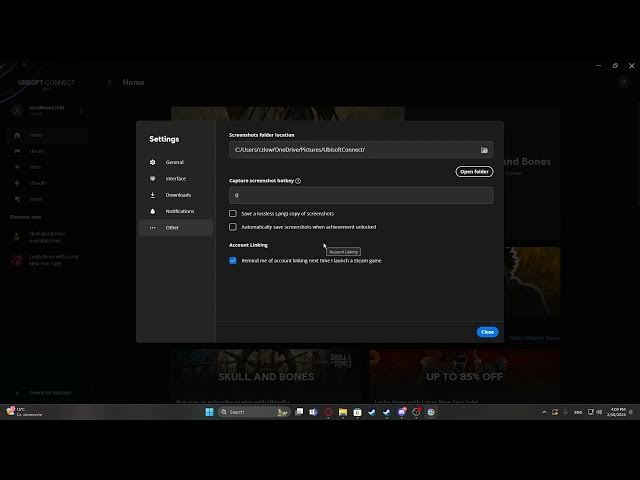Click the Ubisoft Connect icon on taskbar

(431, 412)
